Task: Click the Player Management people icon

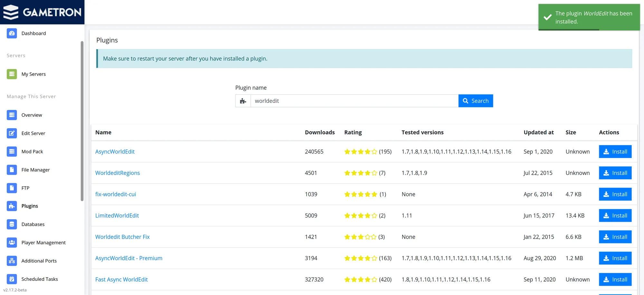Action: click(x=12, y=242)
